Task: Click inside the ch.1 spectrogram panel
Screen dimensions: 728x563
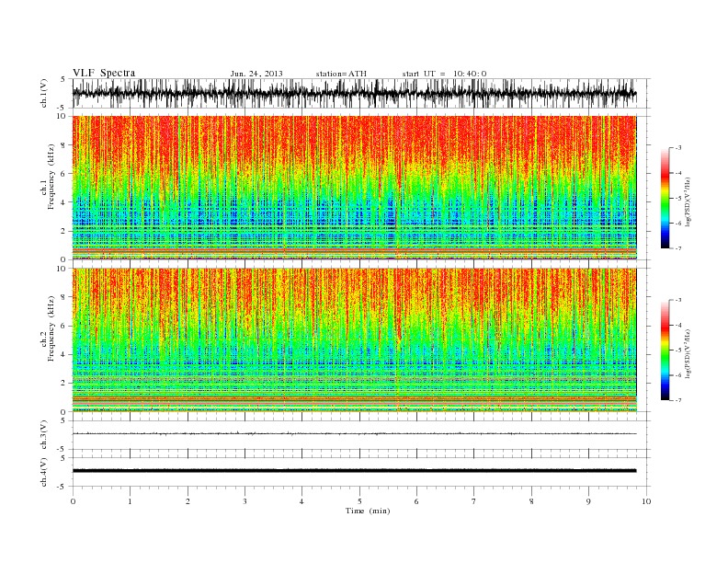Action: tap(354, 188)
